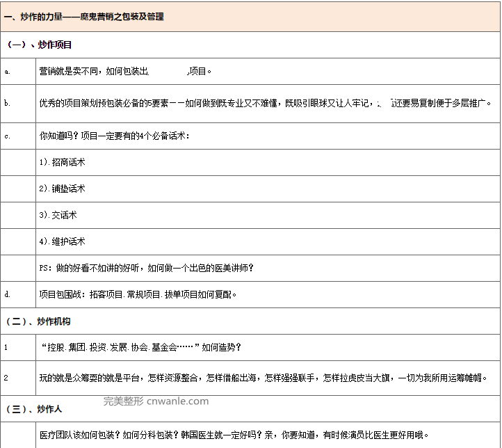
Task: Select the sentence starting 玩的就是众筹
Action: click(264, 378)
